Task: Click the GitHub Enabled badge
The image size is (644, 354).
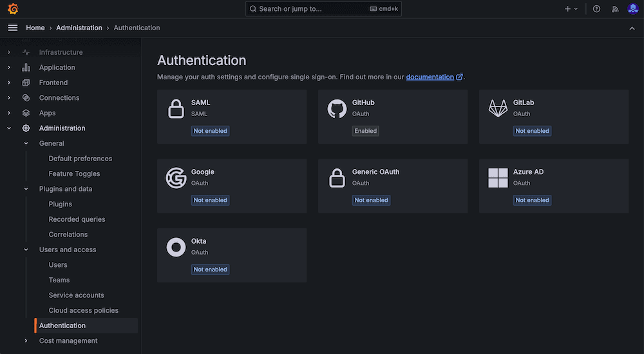Action: (366, 131)
